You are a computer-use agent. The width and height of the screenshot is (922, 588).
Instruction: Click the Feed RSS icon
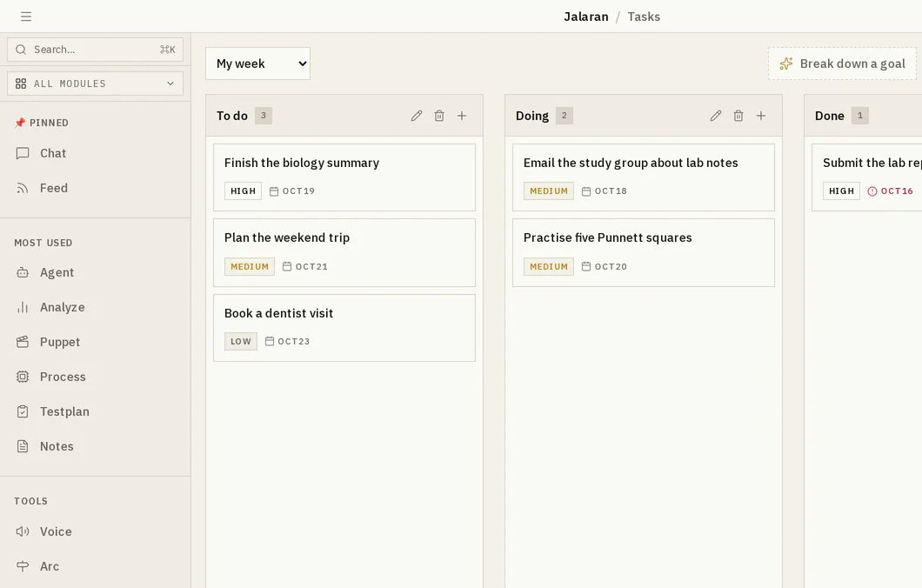click(23, 188)
